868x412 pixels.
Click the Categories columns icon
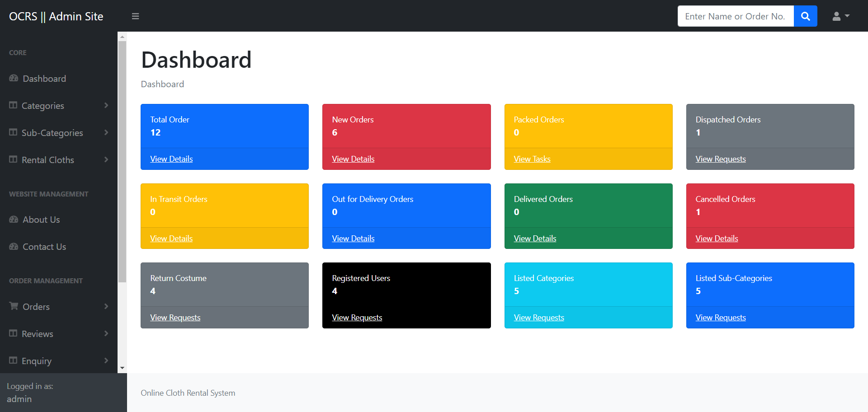click(x=13, y=105)
